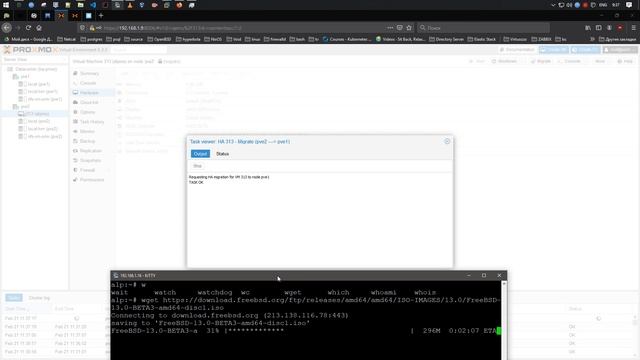
Task: Switch to the first pinned browser tab
Action: pos(7,16)
